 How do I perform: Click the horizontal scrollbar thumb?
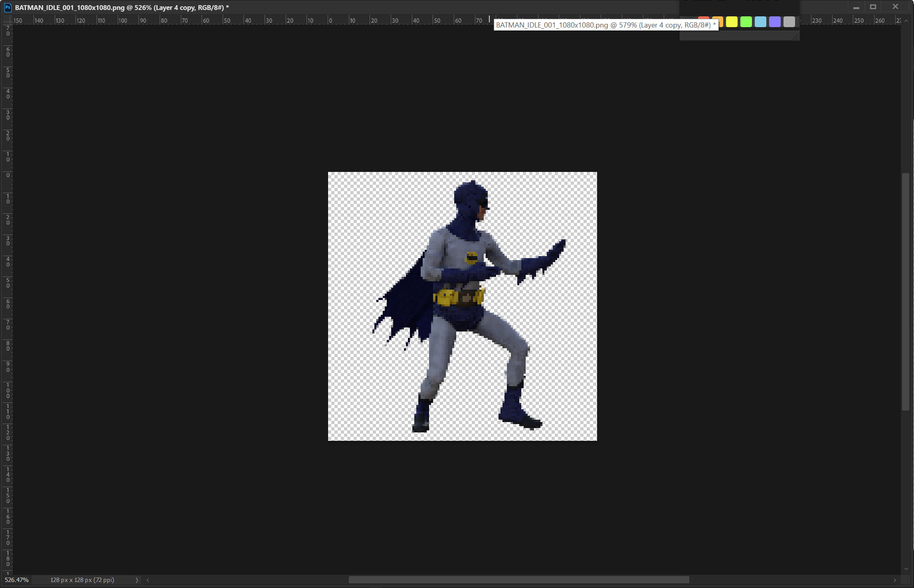coord(519,580)
